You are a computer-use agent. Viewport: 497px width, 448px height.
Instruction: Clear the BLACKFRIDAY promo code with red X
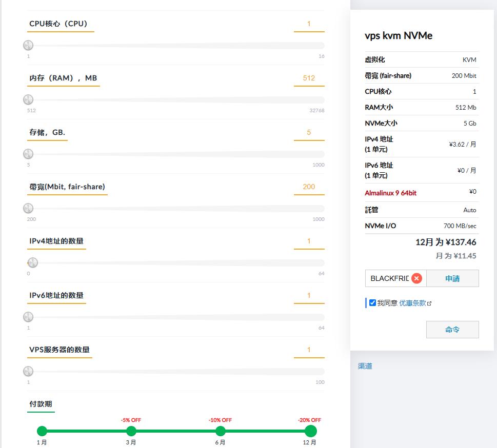[x=416, y=278]
